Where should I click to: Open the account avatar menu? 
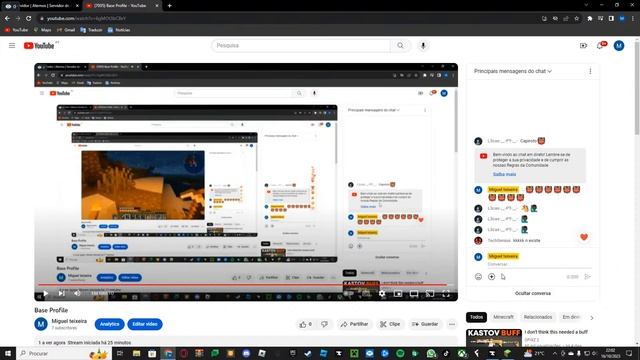619,46
